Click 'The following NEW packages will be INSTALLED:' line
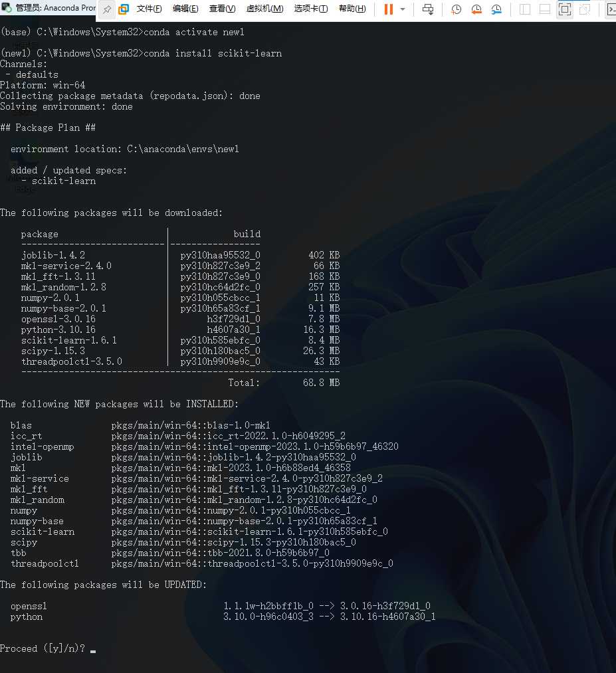The height and width of the screenshot is (673, 616). pos(120,405)
